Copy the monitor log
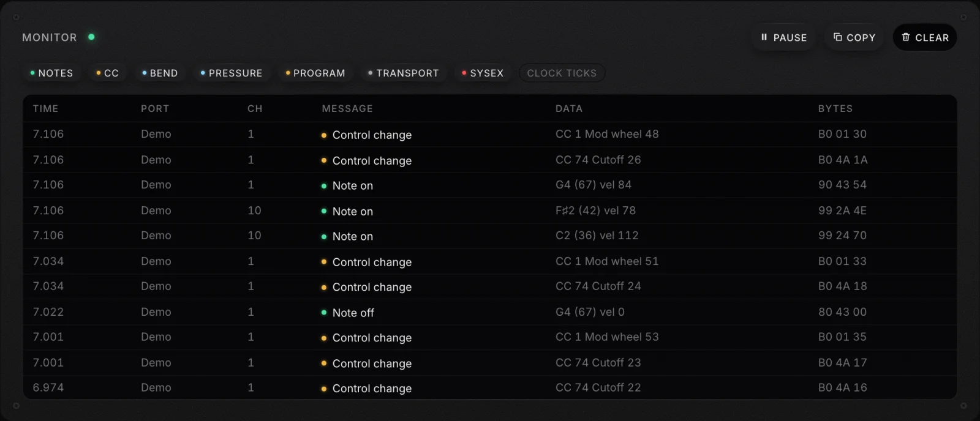980x421 pixels. [854, 37]
